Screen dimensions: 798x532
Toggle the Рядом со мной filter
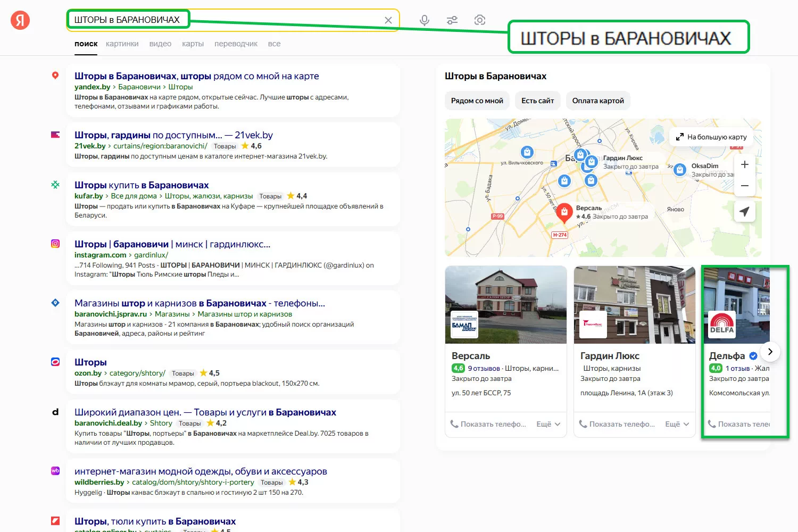tap(477, 101)
